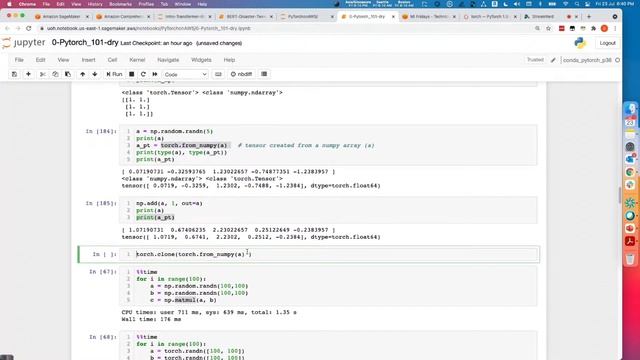640x360 pixels.
Task: Select the In [184] cell prompt
Action: coord(101,131)
